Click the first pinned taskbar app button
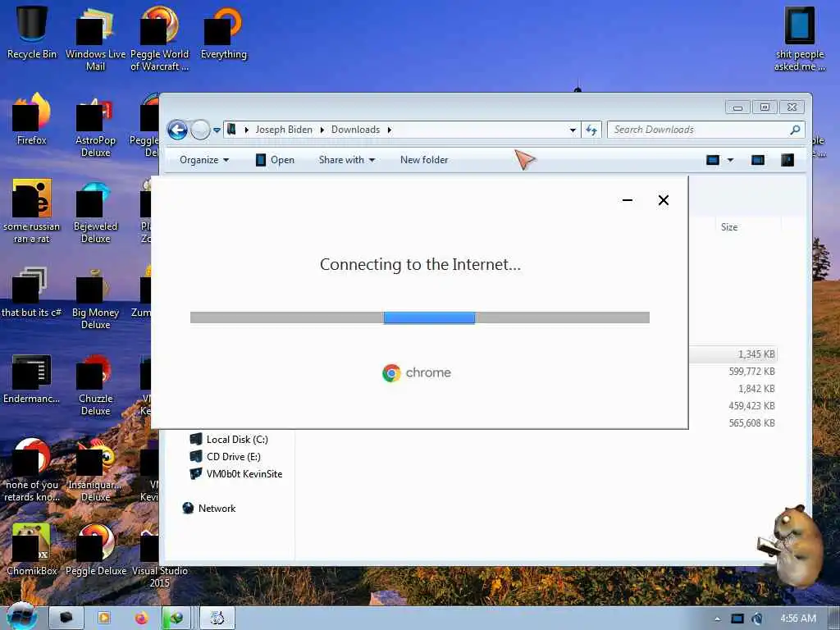 tap(66, 618)
